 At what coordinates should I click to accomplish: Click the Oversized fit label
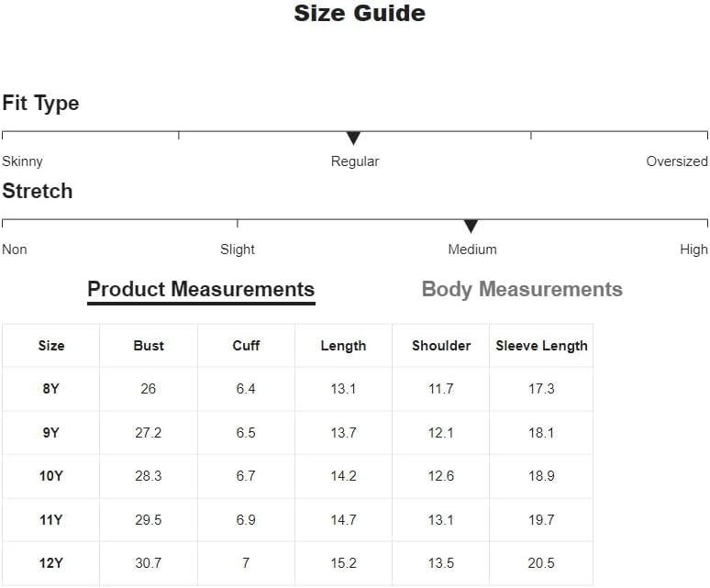pos(677,161)
